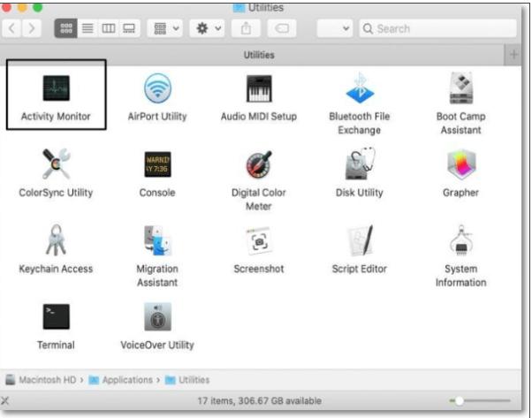Open the VoiceOver Utility icon

click(158, 316)
